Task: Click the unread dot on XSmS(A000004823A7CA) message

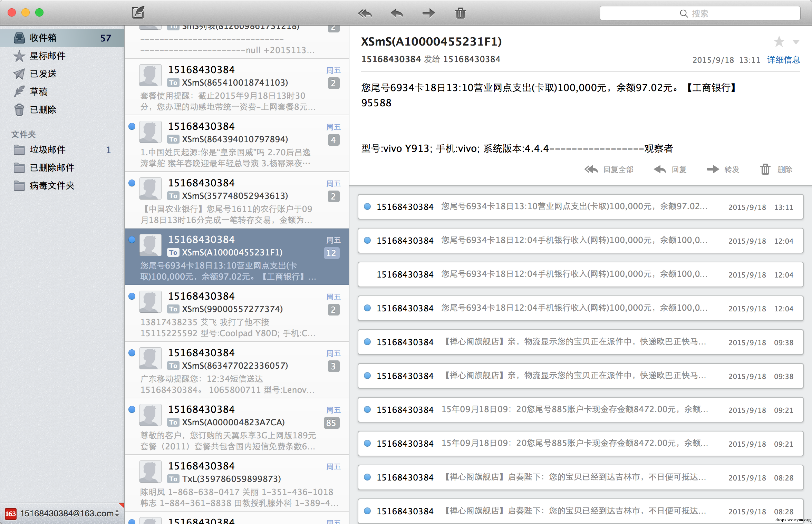Action: coord(132,409)
